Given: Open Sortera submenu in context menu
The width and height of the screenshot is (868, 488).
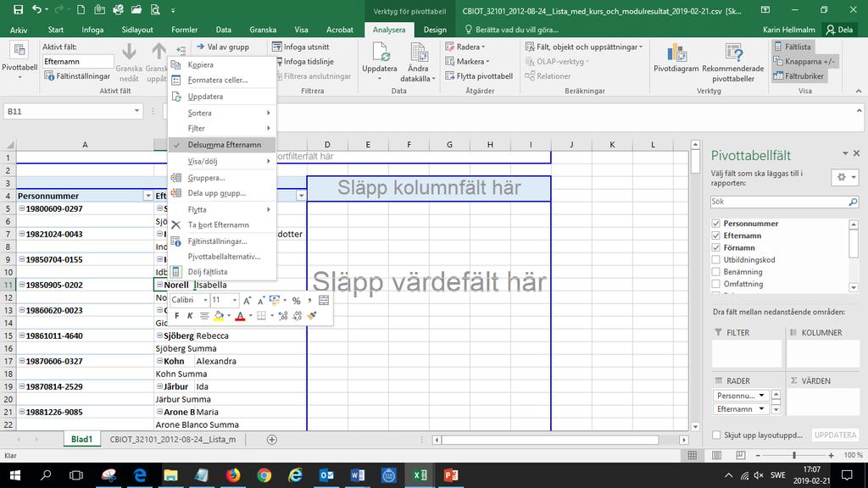Looking at the screenshot, I should (222, 113).
